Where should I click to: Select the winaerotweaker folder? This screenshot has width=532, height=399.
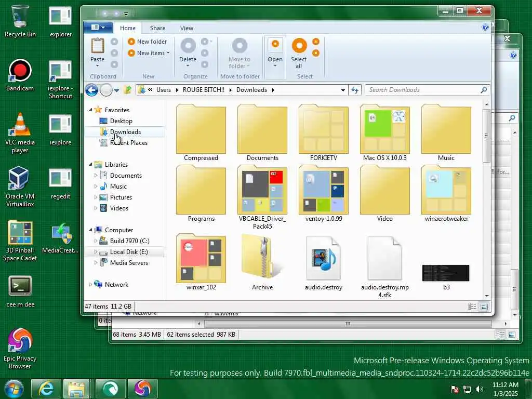point(446,194)
